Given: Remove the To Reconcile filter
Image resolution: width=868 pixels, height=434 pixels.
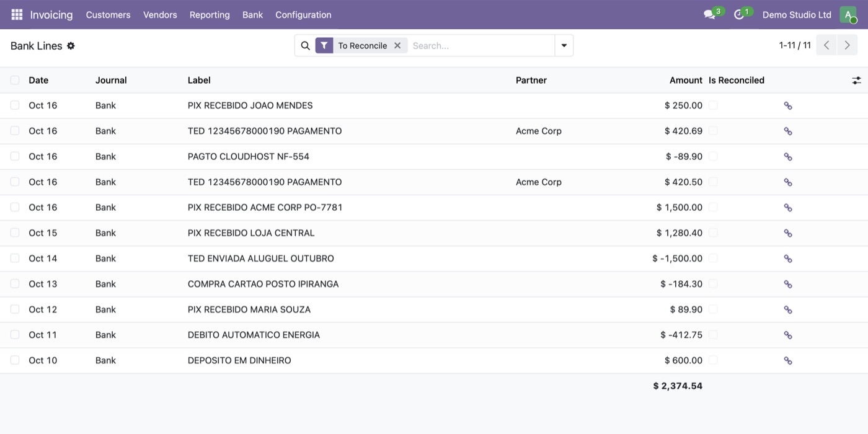Looking at the screenshot, I should pos(397,45).
